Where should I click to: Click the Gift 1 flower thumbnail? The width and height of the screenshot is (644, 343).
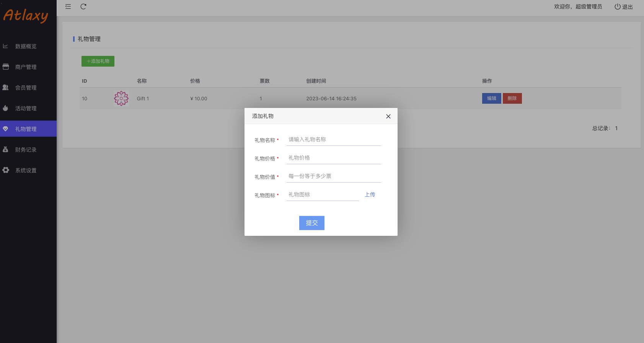(x=121, y=98)
